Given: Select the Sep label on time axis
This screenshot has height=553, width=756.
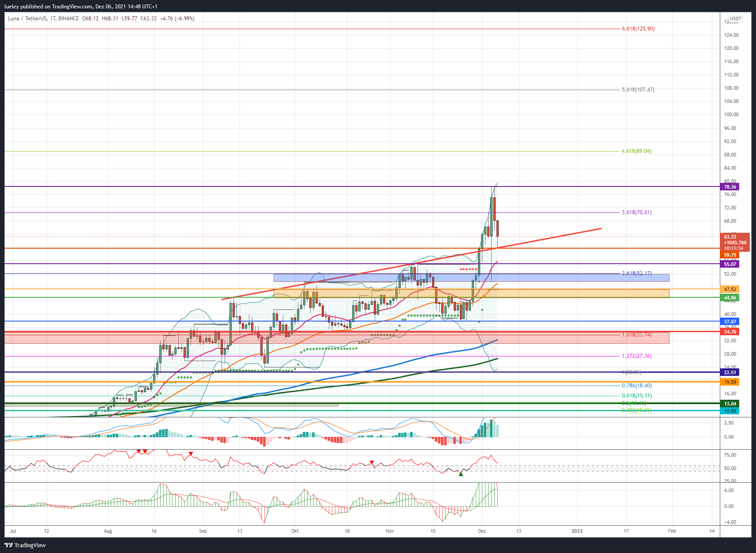Looking at the screenshot, I should [x=203, y=531].
